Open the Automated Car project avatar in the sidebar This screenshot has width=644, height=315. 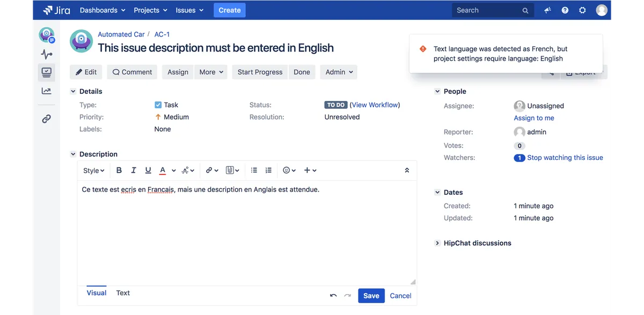click(x=47, y=35)
